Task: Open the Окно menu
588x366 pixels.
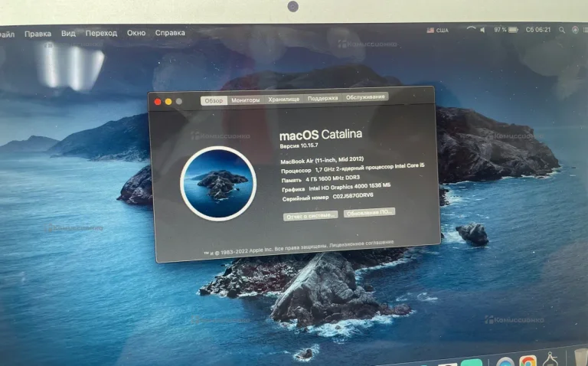Action: click(136, 33)
